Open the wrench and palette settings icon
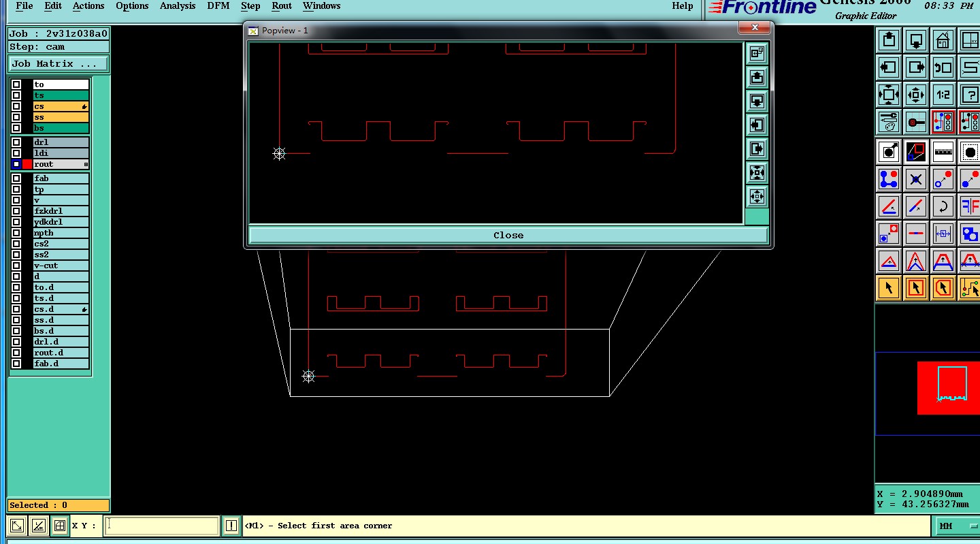980x544 pixels. [889, 122]
